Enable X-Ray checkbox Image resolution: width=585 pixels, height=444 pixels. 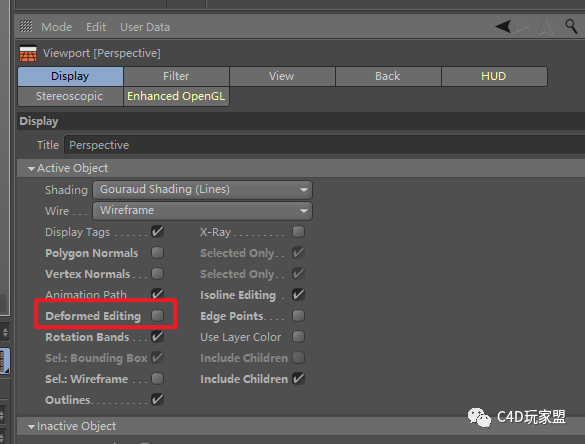(x=298, y=232)
